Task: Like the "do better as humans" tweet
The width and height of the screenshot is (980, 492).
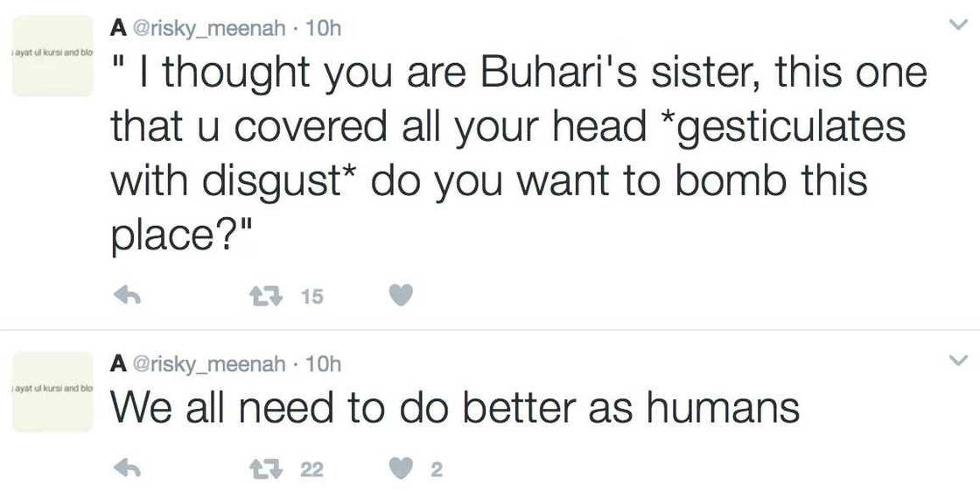Action: (400, 469)
